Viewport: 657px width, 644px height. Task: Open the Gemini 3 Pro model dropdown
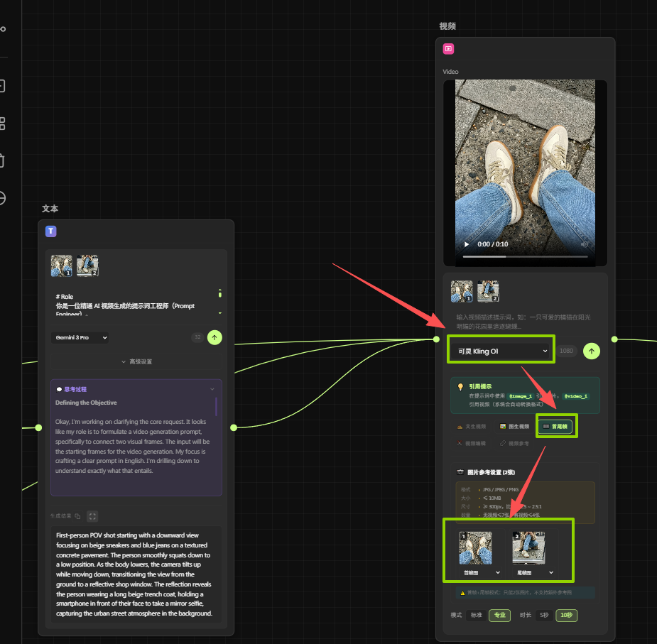pyautogui.click(x=79, y=337)
